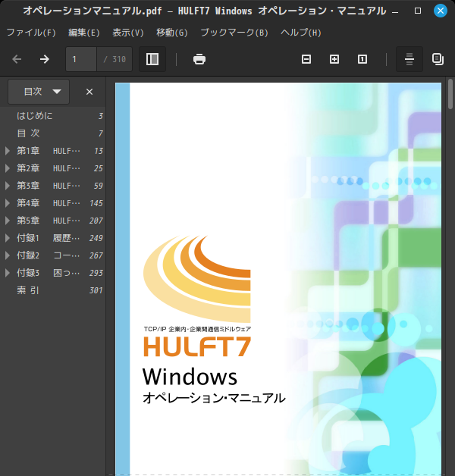Jump to 目 次 entry on page 7
455x476 pixels.
53,133
